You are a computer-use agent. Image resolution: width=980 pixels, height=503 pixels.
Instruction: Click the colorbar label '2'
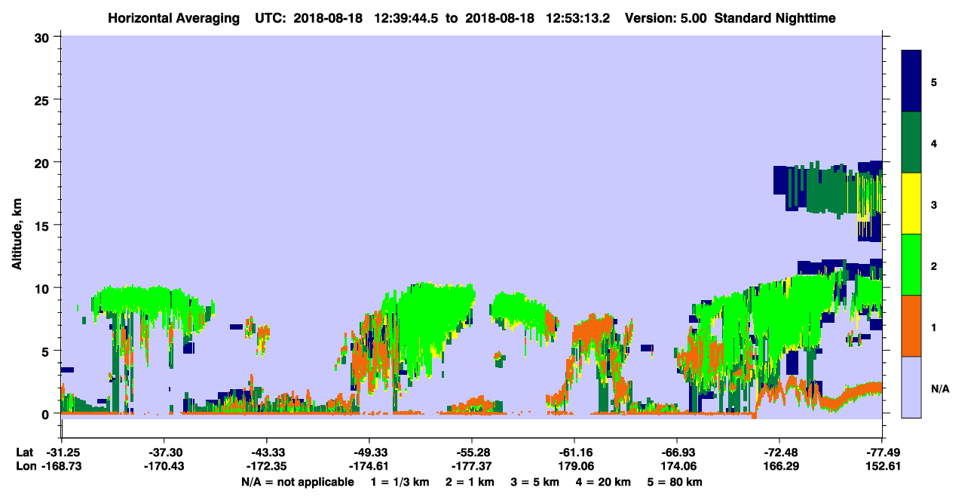[x=934, y=265]
